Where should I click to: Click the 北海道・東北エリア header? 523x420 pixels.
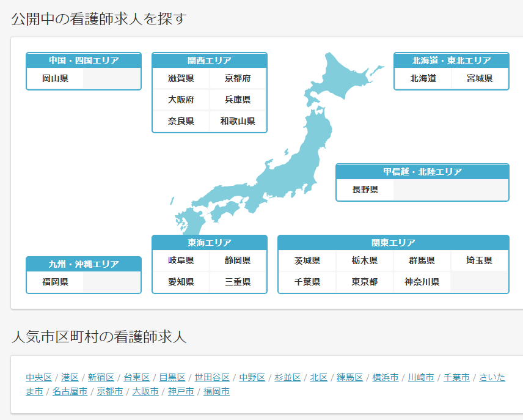[x=452, y=61]
